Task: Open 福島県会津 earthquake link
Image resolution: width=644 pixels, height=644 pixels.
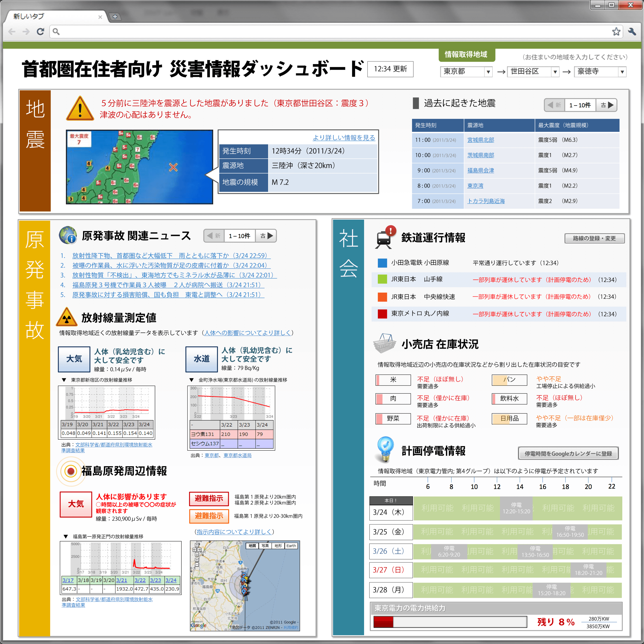Action: pyautogui.click(x=481, y=171)
